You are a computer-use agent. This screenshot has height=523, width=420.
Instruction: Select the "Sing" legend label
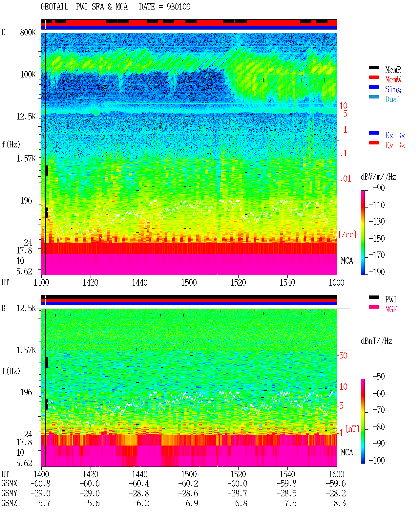[393, 89]
